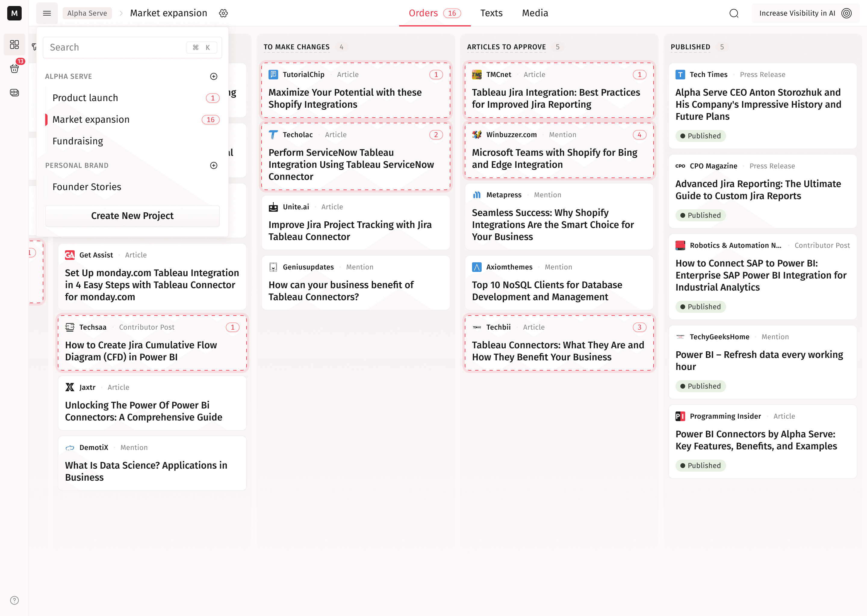867x616 pixels.
Task: Open the Tableau Jira Integration article from TMCnet
Action: point(556,98)
